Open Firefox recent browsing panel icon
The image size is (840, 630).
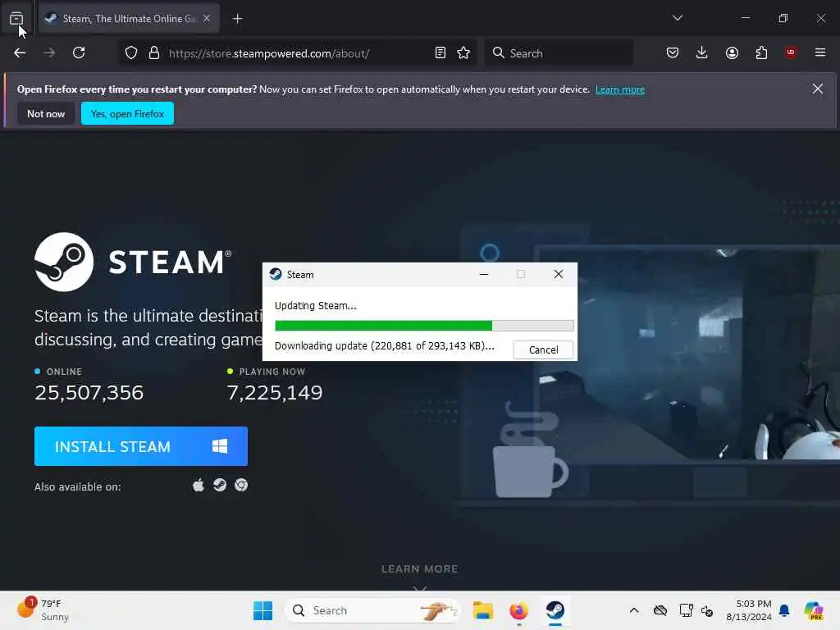point(16,18)
